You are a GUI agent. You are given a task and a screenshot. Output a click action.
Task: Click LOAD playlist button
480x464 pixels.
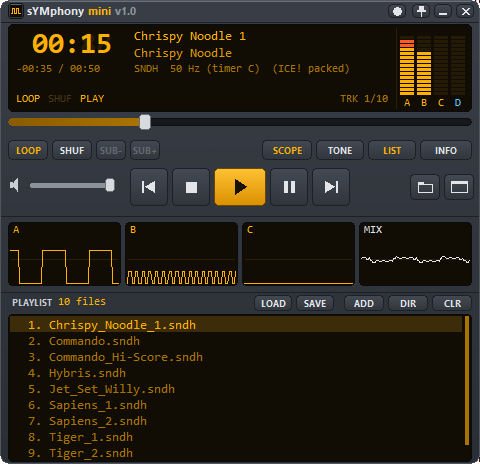tap(273, 304)
